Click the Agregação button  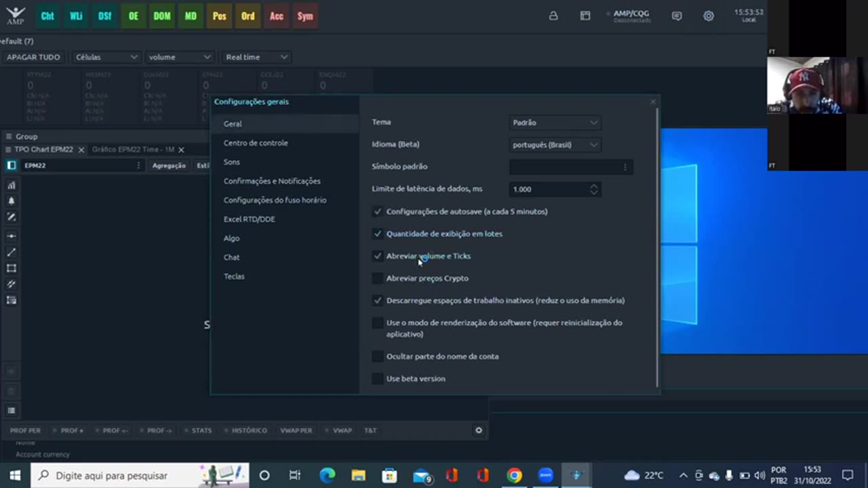coord(169,165)
